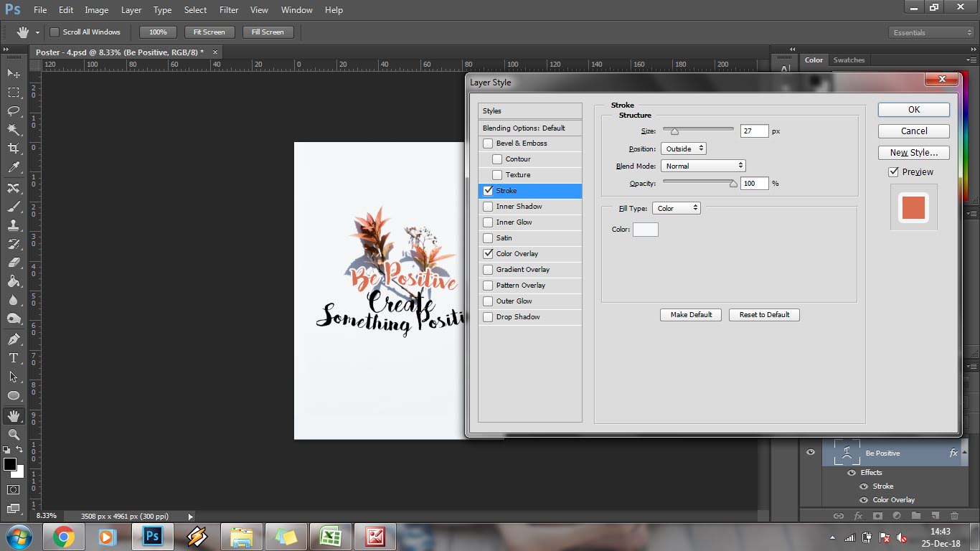Open the Blend Mode dropdown
The image size is (980, 551).
pyautogui.click(x=703, y=166)
